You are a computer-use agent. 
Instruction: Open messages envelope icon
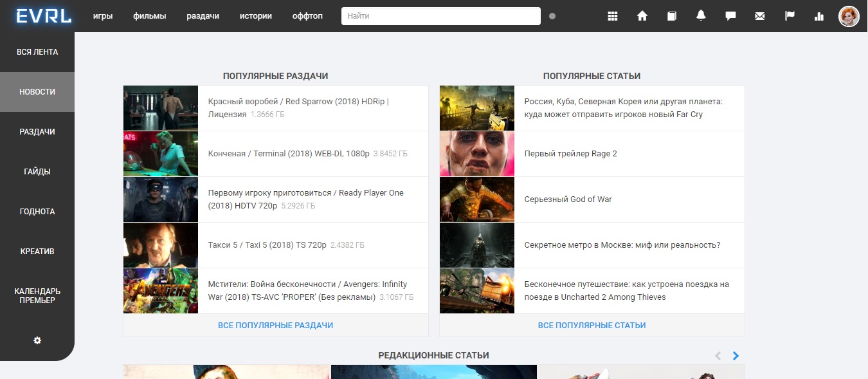coord(760,16)
